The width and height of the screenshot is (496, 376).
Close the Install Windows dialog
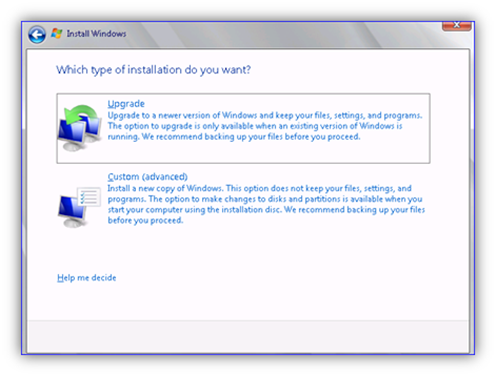tap(457, 25)
